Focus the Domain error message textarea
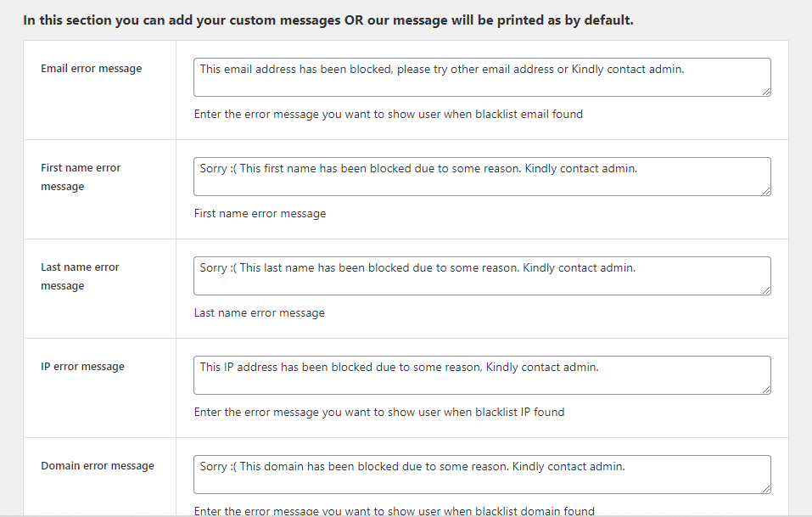812x517 pixels. 482,475
